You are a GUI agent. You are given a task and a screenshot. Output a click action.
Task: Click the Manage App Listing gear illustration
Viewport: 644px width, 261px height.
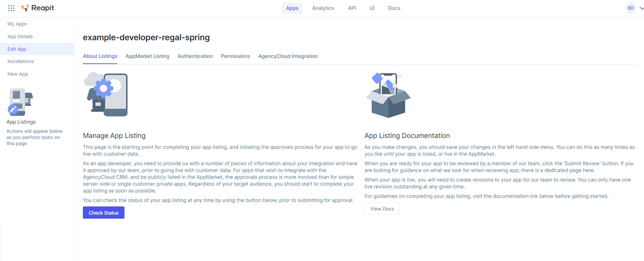click(x=106, y=95)
